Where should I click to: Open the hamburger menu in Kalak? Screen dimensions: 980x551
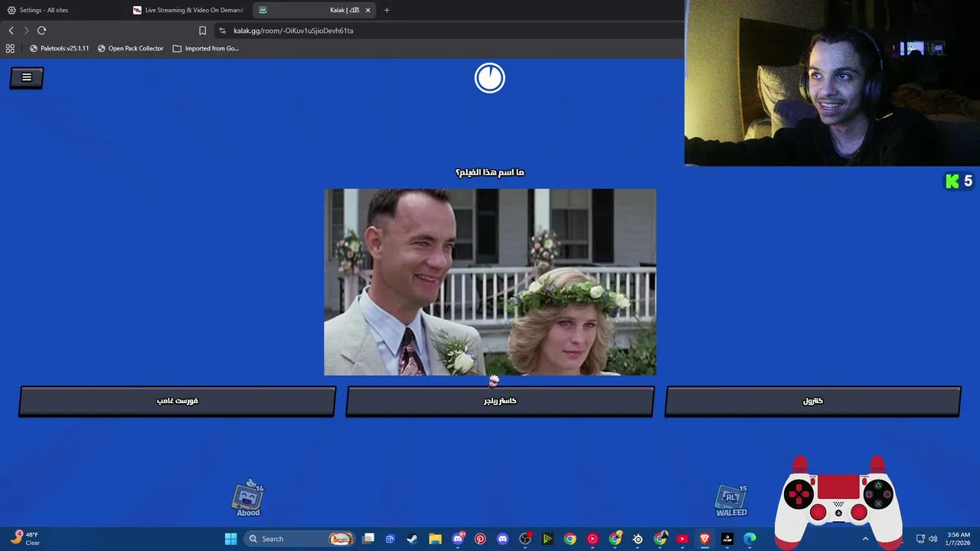pos(27,77)
